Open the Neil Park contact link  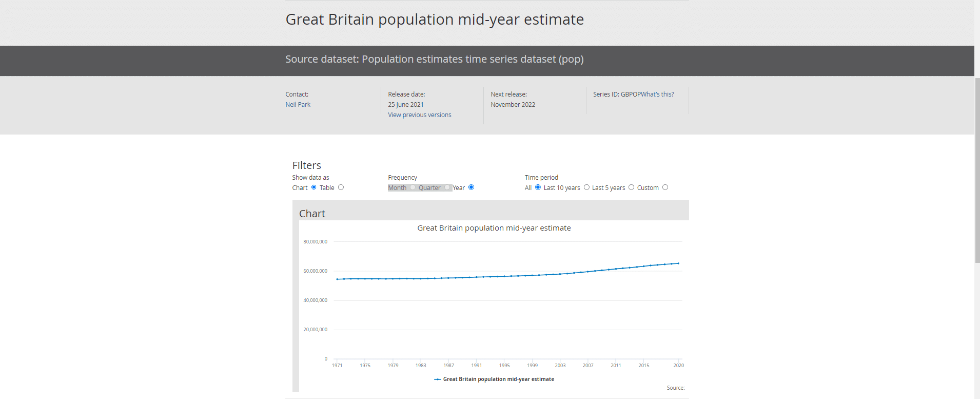(x=298, y=105)
